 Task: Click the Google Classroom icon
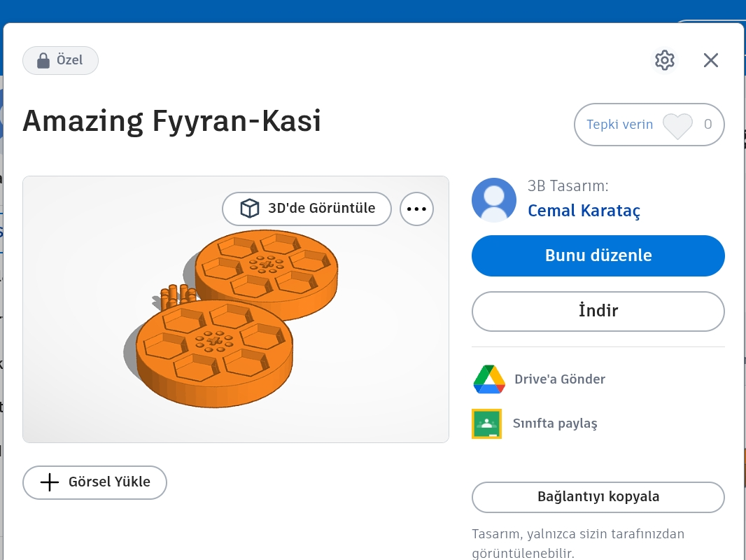tap(486, 423)
